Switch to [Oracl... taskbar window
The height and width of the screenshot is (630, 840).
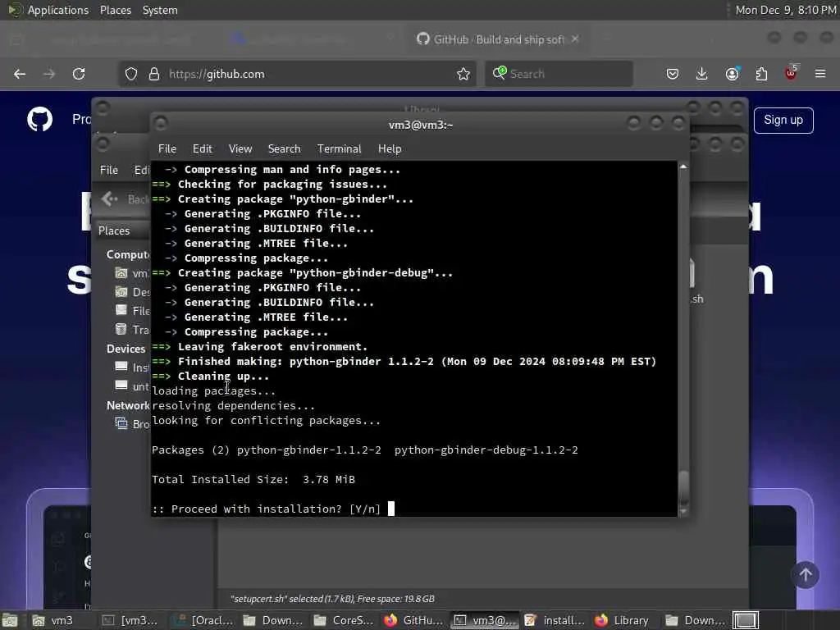click(x=204, y=620)
